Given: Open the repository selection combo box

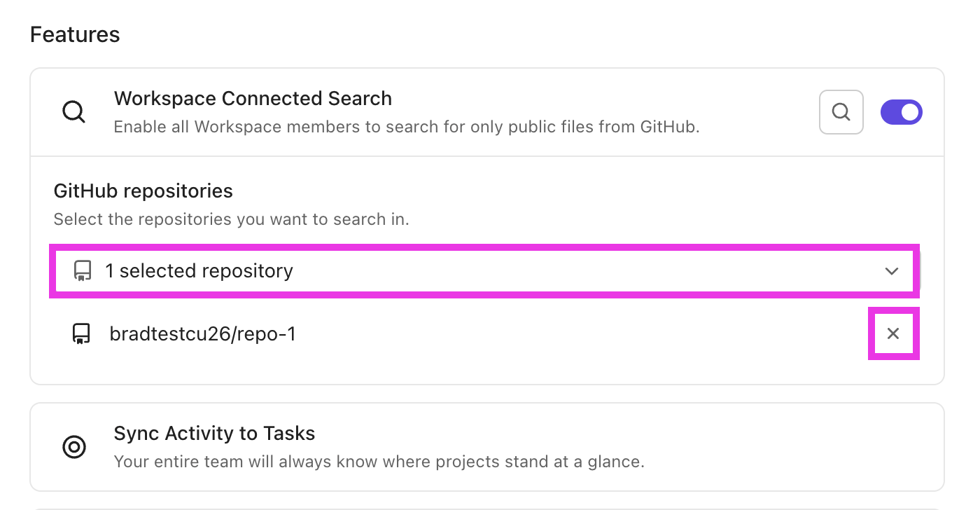Looking at the screenshot, I should [484, 271].
